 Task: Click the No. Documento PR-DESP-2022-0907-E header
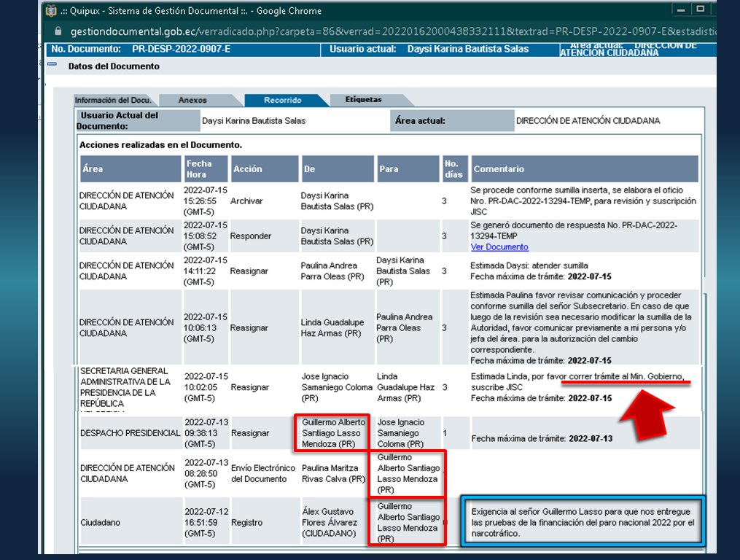coord(141,49)
